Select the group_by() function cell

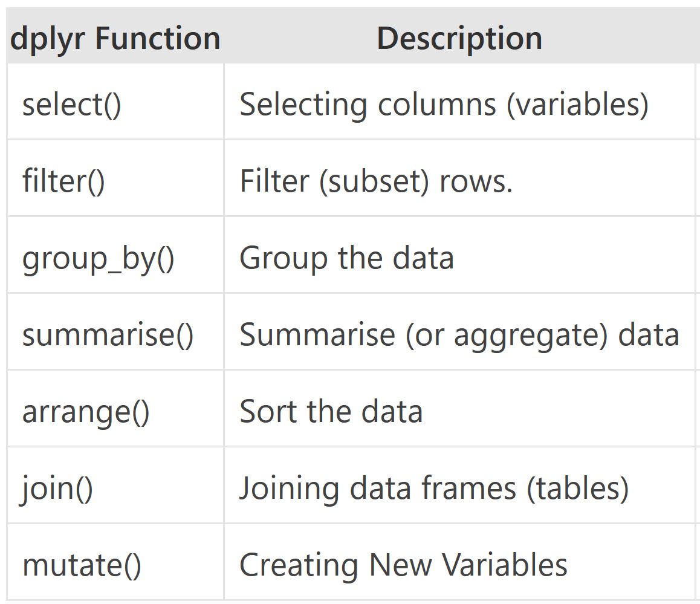point(98,258)
